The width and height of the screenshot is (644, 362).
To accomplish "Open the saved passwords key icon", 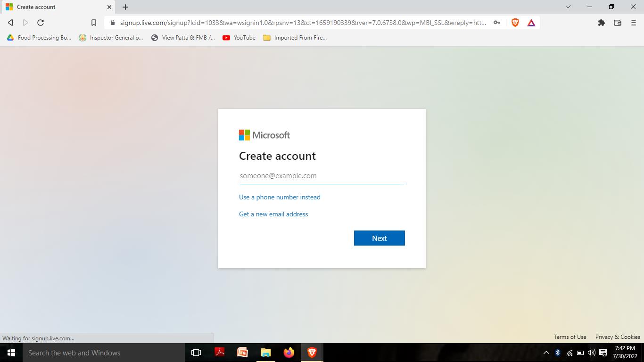I will [x=497, y=23].
